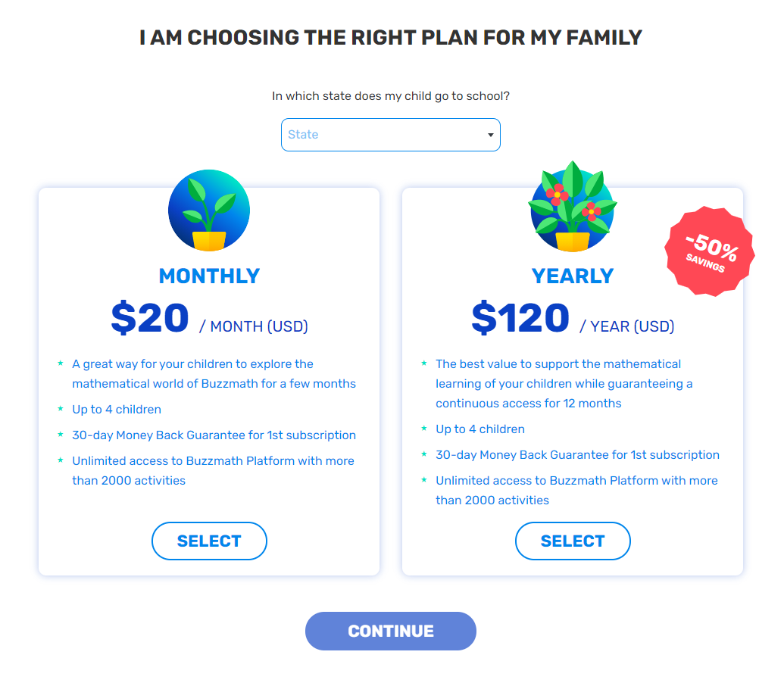Click the MONTHLY plan heading
Viewport: 784px width, 683px height.
(209, 276)
